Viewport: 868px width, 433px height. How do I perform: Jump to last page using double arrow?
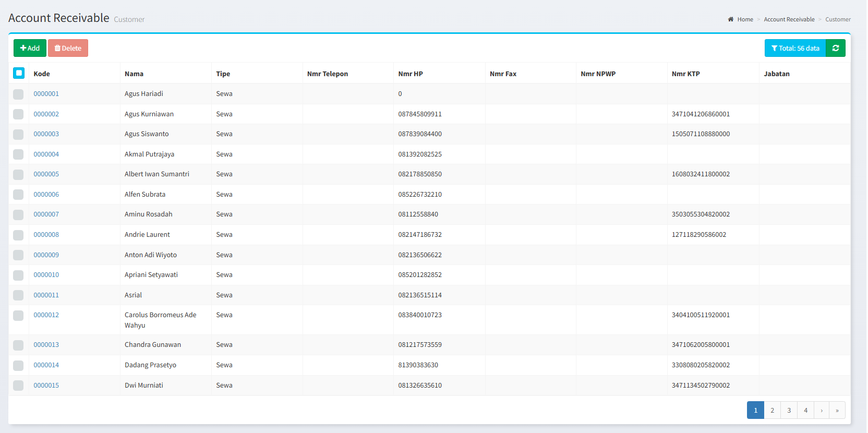[837, 410]
